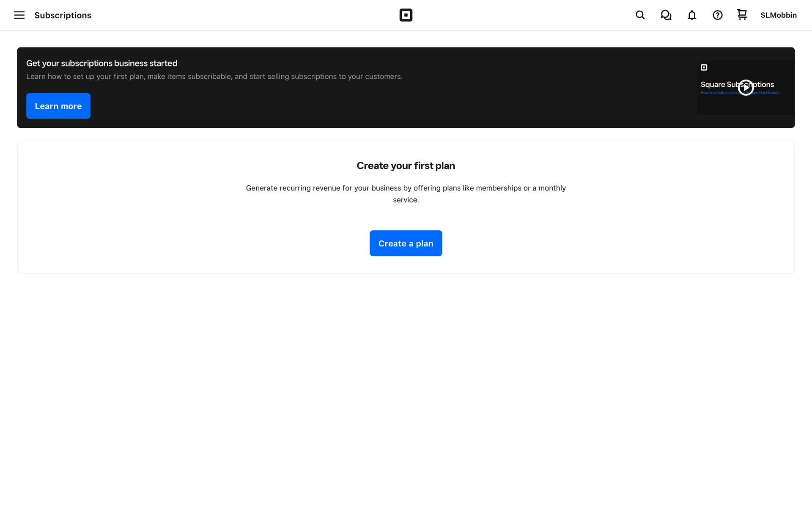Click the 'Learn how to set up' banner text
Screen dimensions: 812x508
point(214,77)
